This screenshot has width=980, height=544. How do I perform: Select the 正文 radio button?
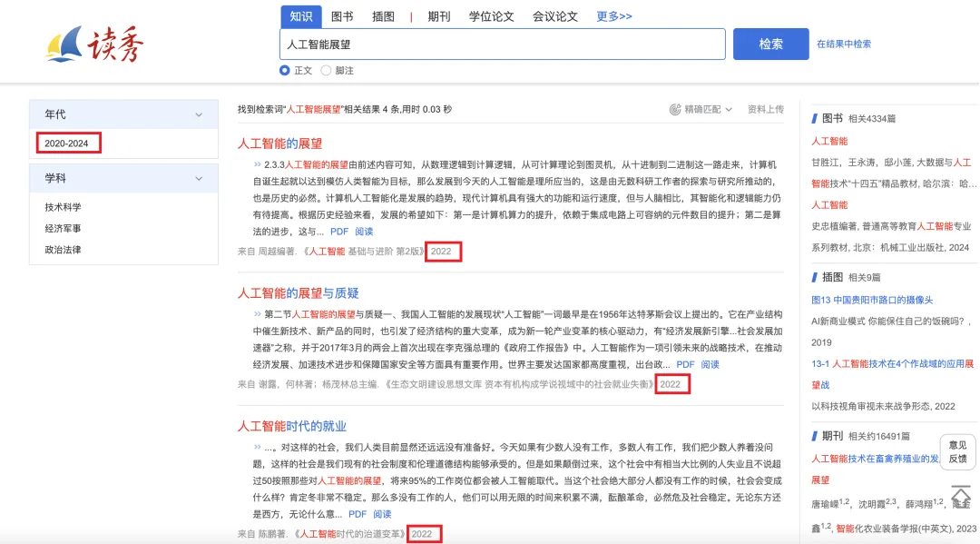(x=284, y=71)
